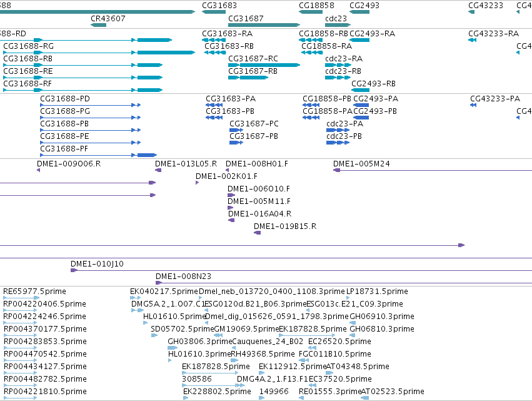Viewport: 532px width, 401px height.
Task: Select EST RP004220406.5prime
Action: pyautogui.click(x=45, y=304)
